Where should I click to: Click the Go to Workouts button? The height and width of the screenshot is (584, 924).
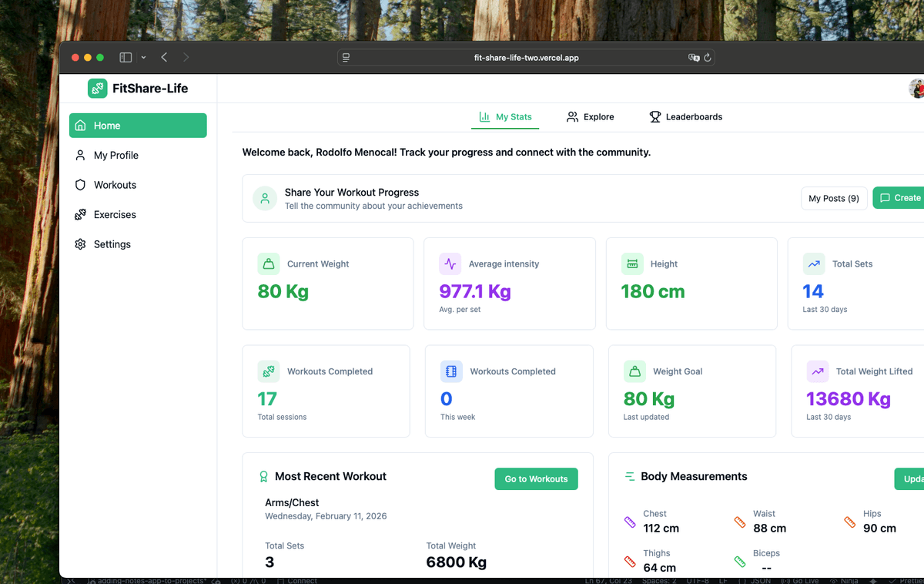tap(536, 478)
